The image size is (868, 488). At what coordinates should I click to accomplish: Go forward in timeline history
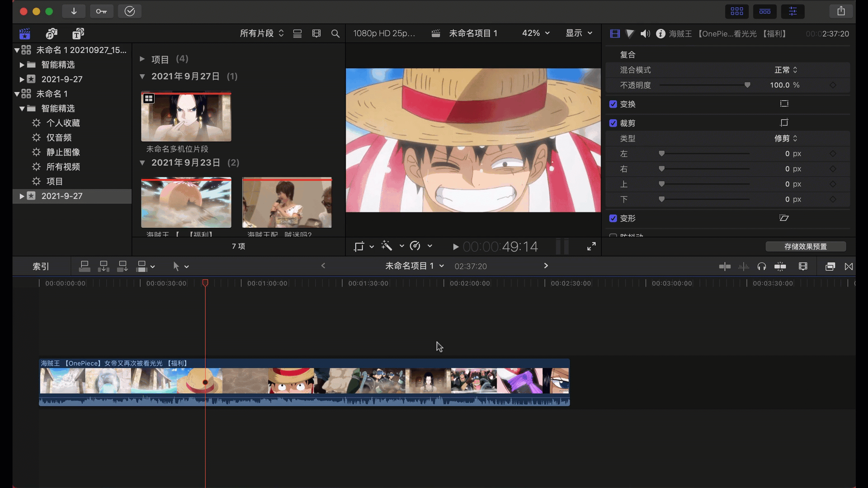point(546,266)
